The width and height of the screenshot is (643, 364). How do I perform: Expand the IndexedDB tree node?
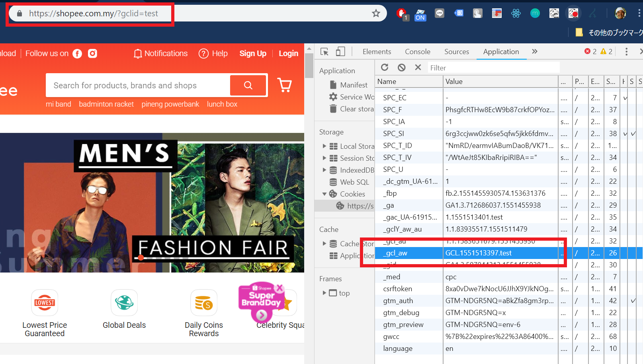tap(324, 170)
